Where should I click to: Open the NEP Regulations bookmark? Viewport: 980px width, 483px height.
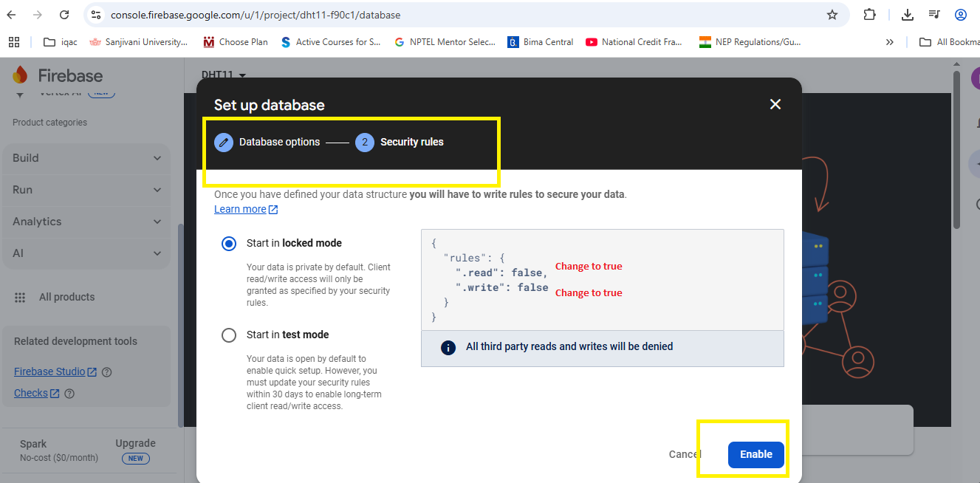[750, 42]
